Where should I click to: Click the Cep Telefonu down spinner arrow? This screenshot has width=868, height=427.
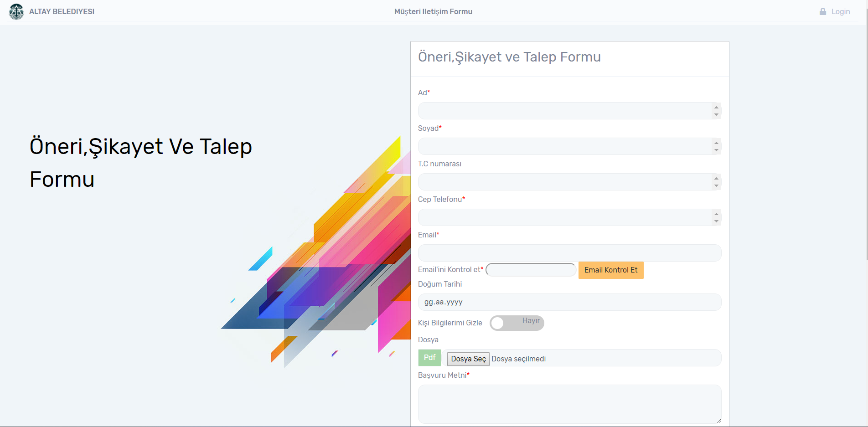pyautogui.click(x=716, y=221)
